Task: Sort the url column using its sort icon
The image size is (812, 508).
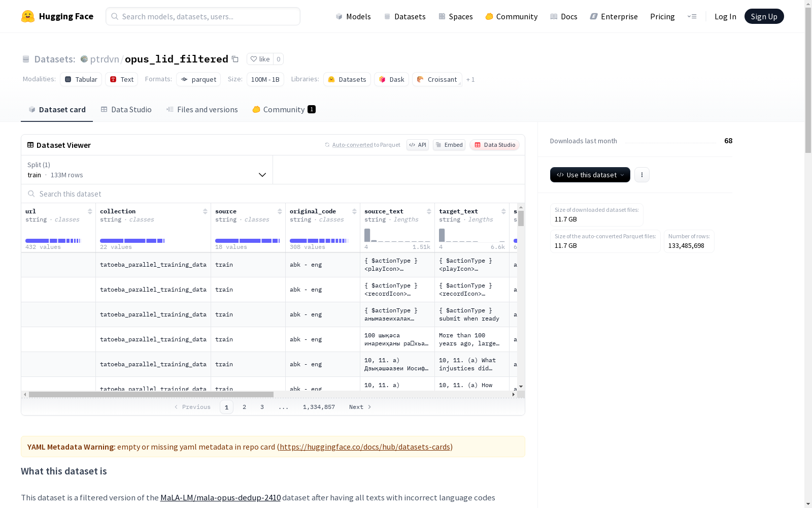Action: (90, 211)
